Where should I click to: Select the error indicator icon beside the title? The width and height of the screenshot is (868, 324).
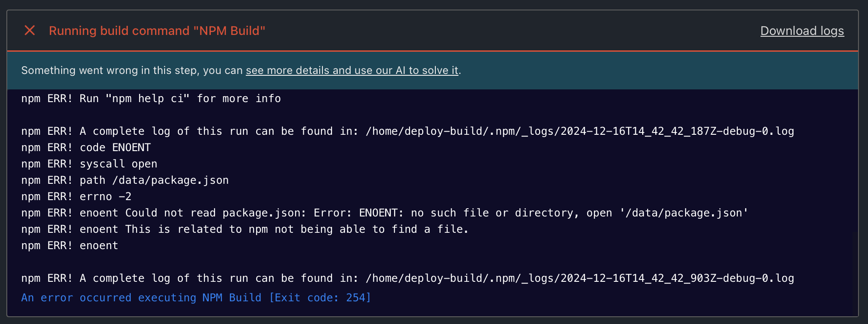pyautogui.click(x=29, y=30)
